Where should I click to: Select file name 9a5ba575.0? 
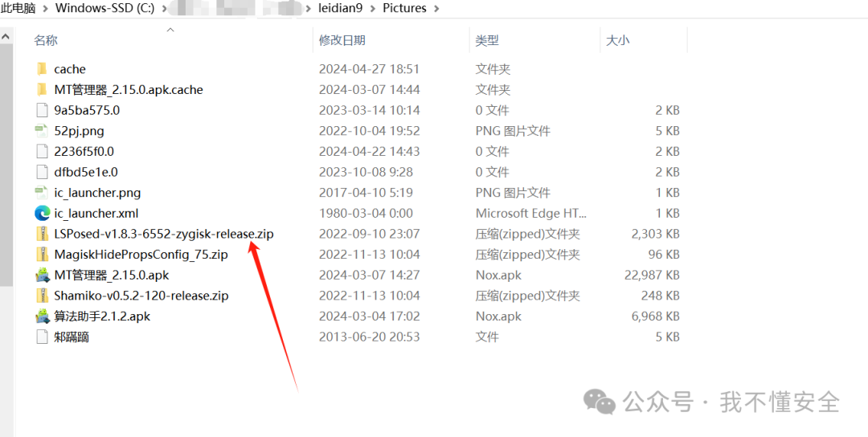coord(87,110)
